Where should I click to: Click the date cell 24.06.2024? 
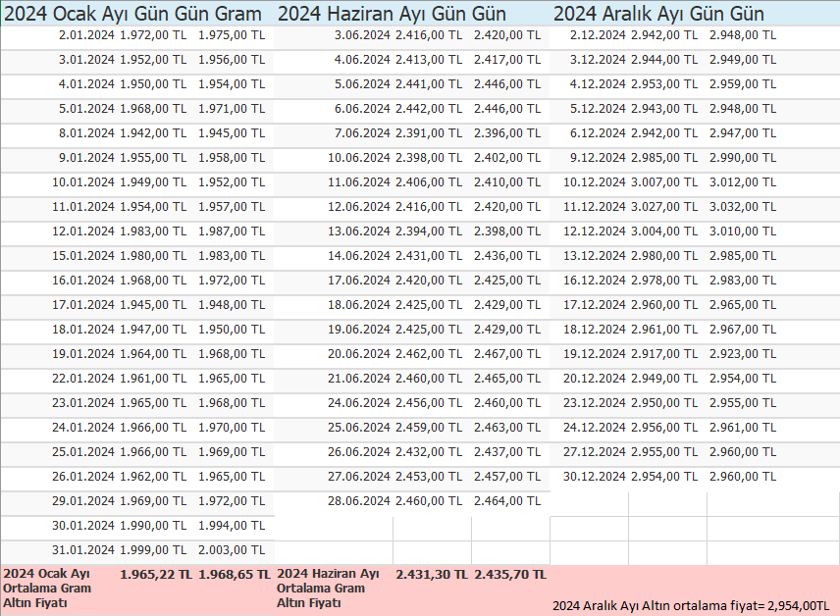(x=359, y=403)
